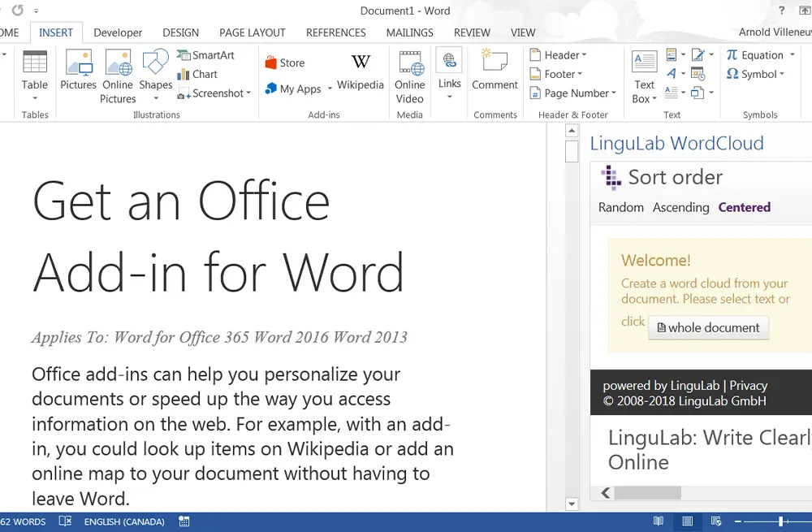Screen dimensions: 812x532
Task: Click the Text Box icon
Action: [644, 63]
